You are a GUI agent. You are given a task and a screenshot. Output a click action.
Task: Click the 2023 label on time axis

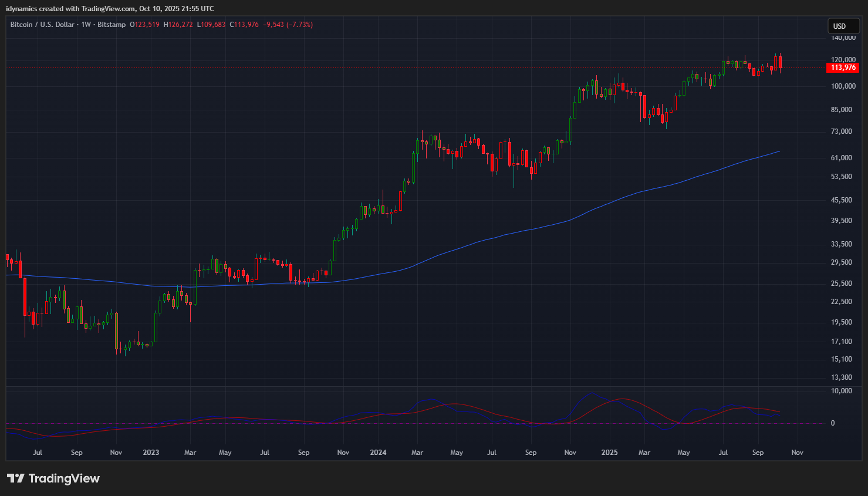151,453
